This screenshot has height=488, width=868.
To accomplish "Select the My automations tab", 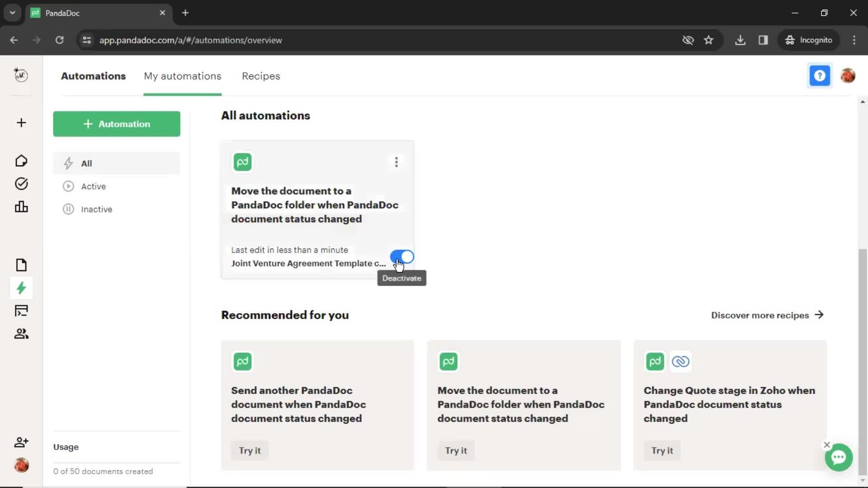I will coord(183,75).
